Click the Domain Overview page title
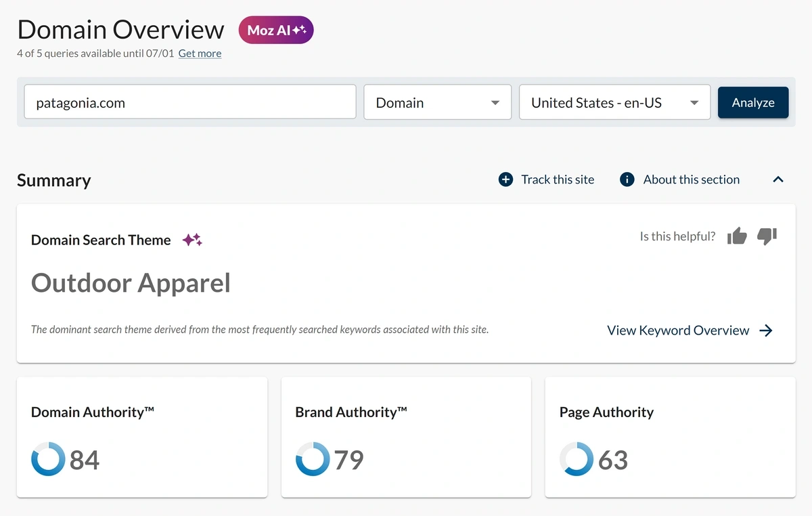Screen dimensions: 812x516 tap(120, 30)
